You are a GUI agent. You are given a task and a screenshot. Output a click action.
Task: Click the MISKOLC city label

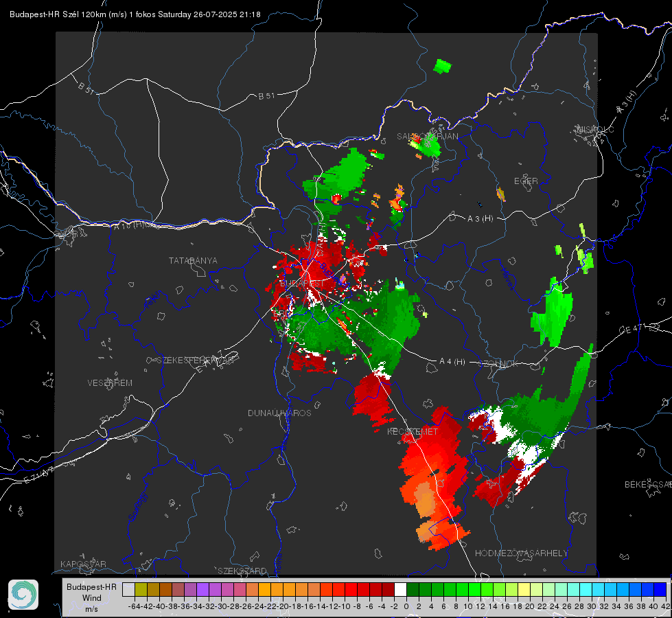595,129
